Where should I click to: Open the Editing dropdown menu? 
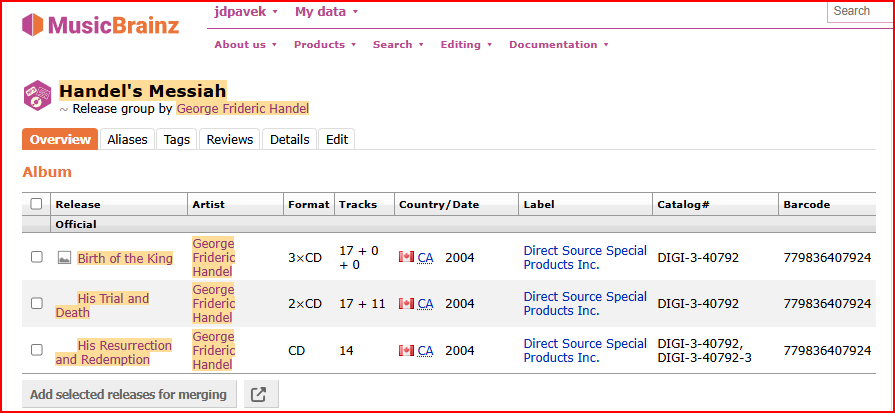pos(466,44)
